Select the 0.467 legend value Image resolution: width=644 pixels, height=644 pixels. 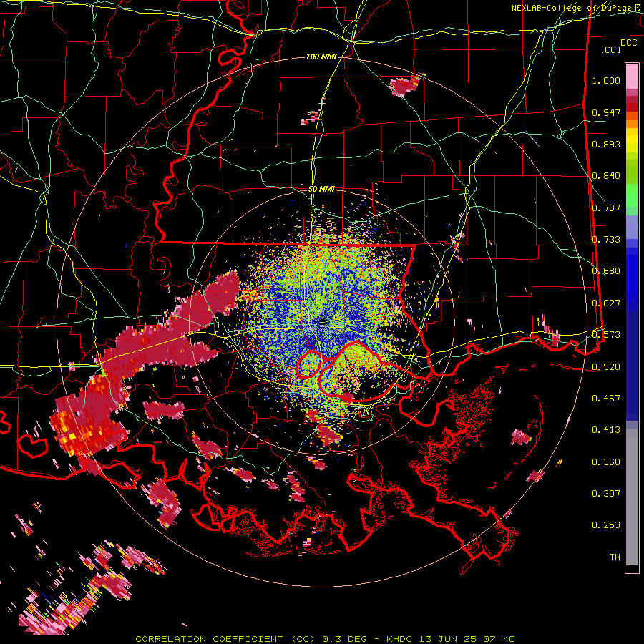pyautogui.click(x=606, y=399)
